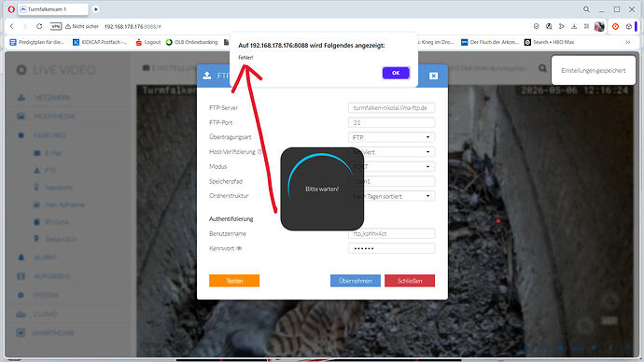Click the orange Testen button
Image resolution: width=644 pixels, height=362 pixels.
point(234,281)
